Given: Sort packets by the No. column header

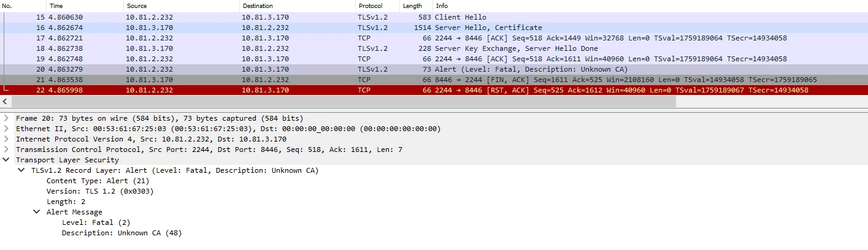Looking at the screenshot, I should [23, 6].
